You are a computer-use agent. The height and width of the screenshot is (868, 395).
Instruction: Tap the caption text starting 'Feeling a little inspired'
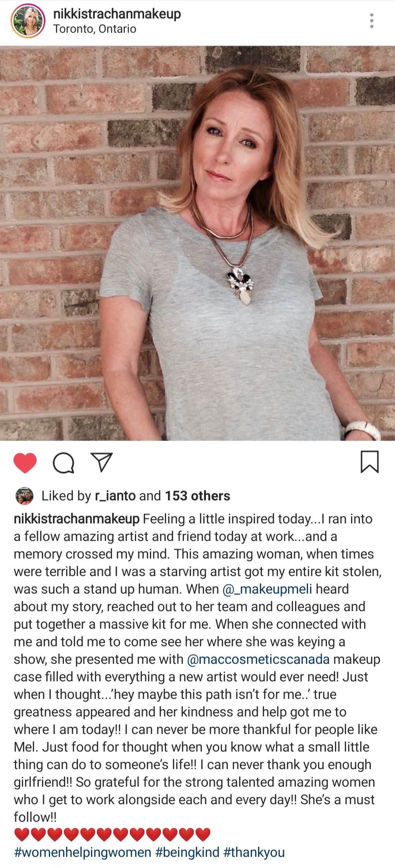[197, 668]
